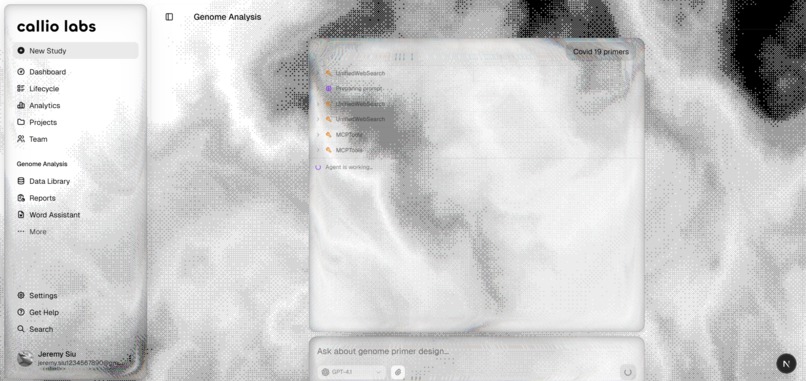Image resolution: width=806 pixels, height=381 pixels.
Task: Open Search via magnifier icon in sidebar
Action: (21, 329)
